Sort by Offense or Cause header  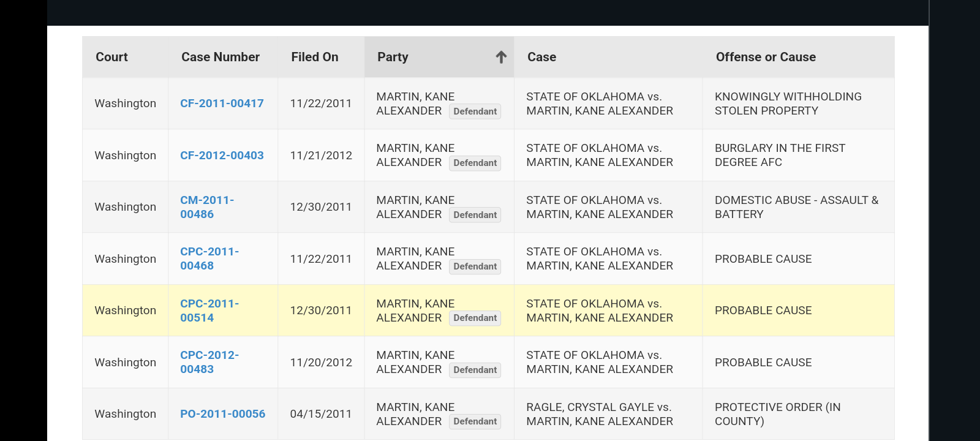pos(766,57)
